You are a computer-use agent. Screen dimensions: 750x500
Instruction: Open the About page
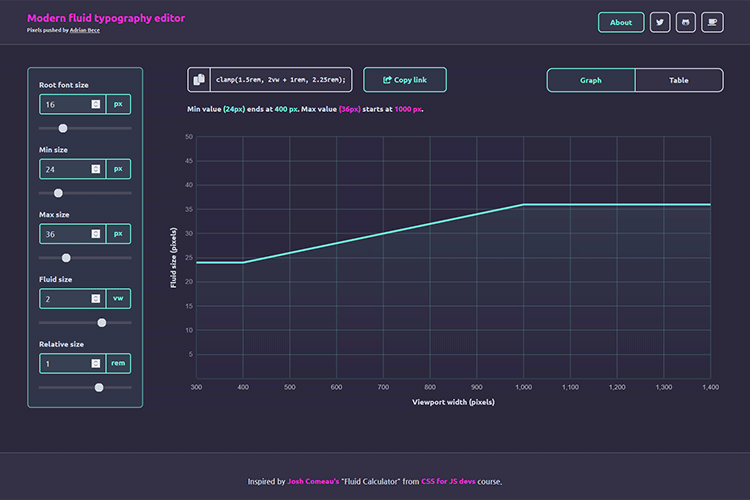621,22
